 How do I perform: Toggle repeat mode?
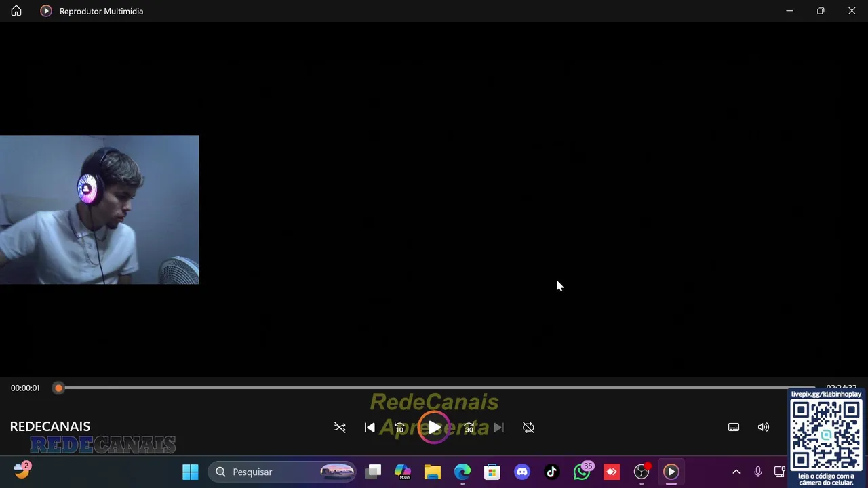(x=528, y=428)
